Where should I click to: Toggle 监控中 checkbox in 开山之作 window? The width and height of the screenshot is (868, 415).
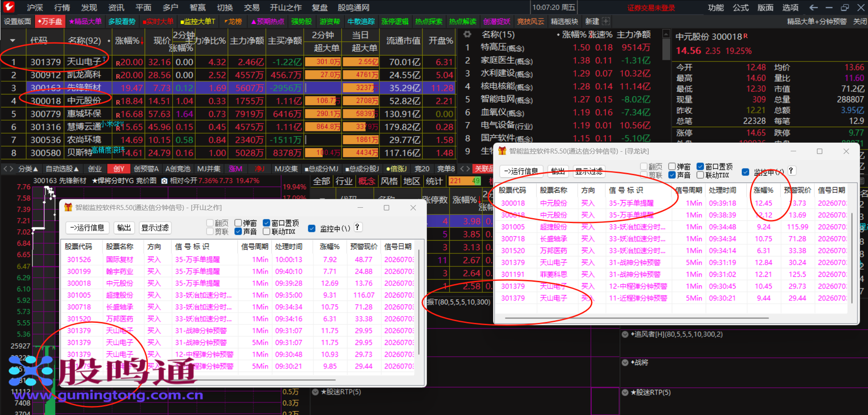[311, 228]
